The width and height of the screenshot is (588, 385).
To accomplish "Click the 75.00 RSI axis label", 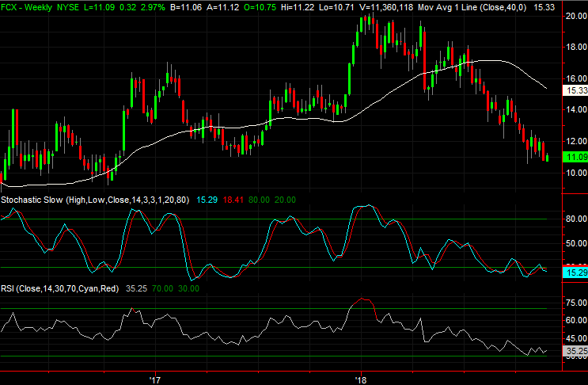I will tap(576, 303).
